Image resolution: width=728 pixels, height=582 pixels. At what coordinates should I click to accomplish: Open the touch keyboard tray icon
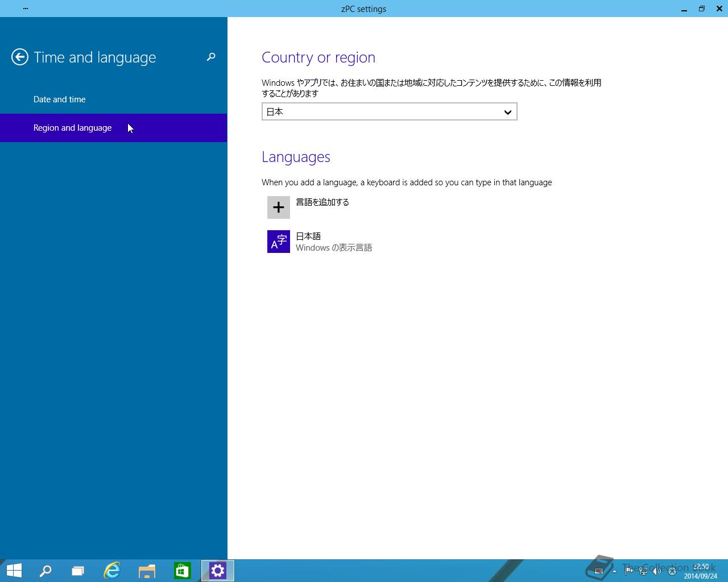pyautogui.click(x=599, y=571)
